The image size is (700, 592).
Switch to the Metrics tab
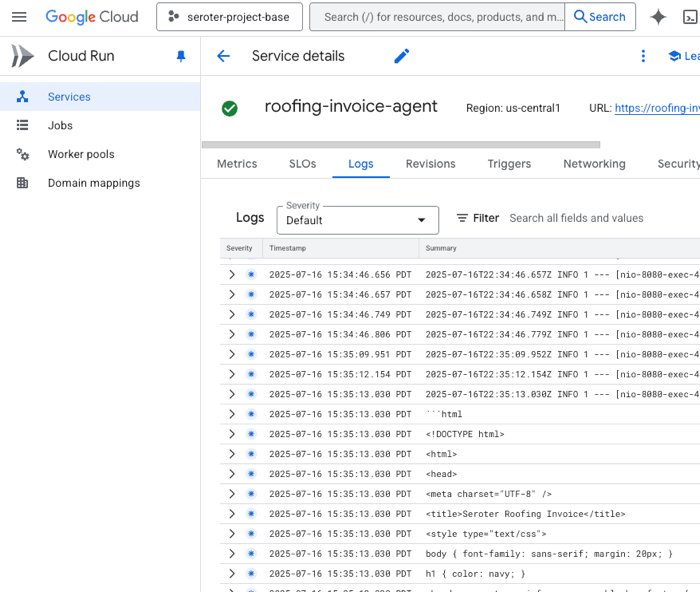point(237,164)
